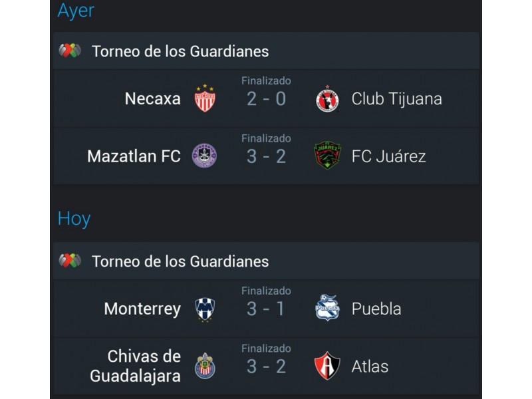The image size is (532, 399).
Task: Click the Club Tijuana crest icon
Action: (x=327, y=98)
